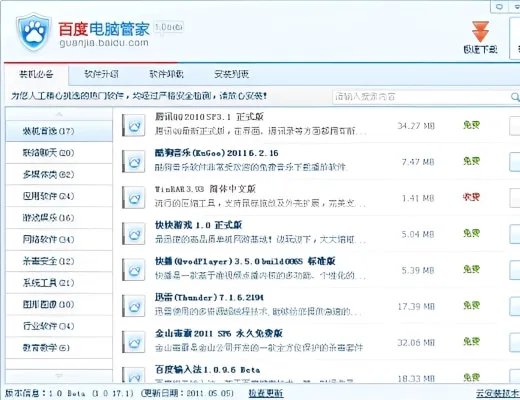Select the 多媒体类 (32) category

59,174
